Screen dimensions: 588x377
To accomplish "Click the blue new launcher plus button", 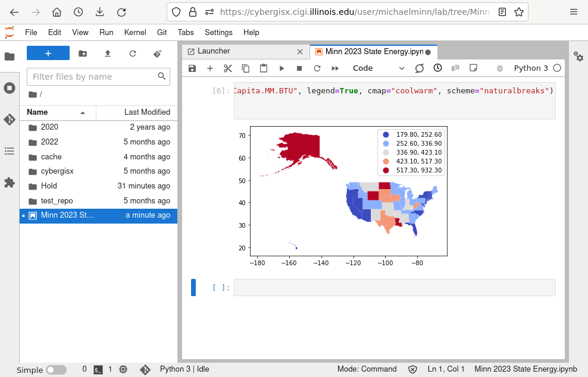I will (48, 54).
